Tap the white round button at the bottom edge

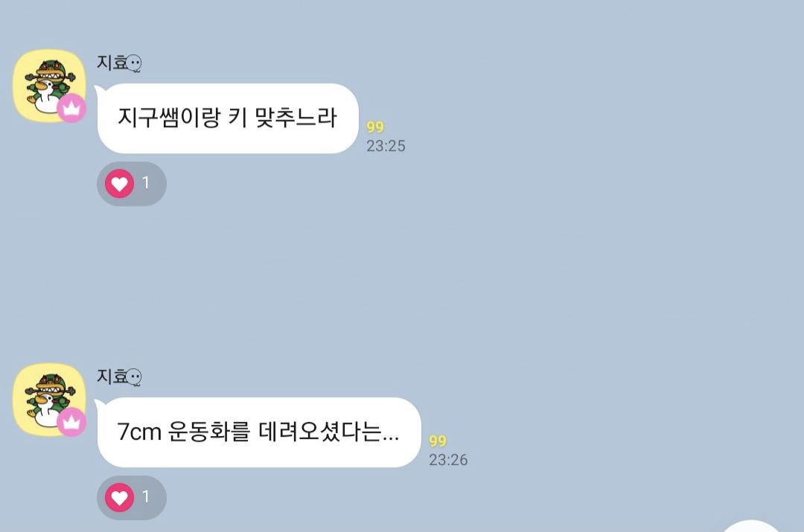(751, 526)
